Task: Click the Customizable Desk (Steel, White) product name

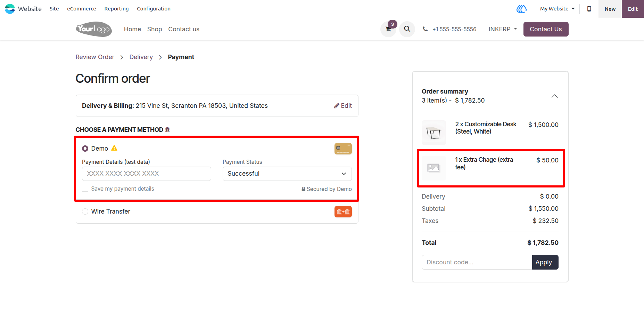Action: point(486,128)
